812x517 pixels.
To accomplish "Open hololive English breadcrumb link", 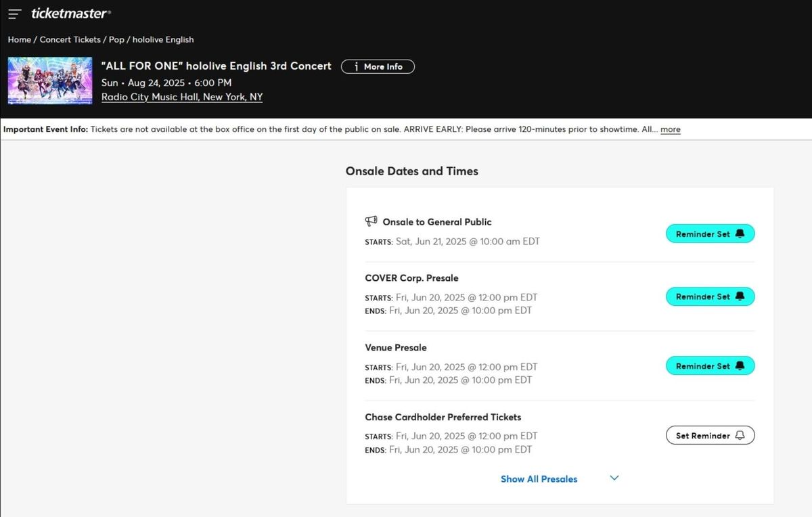I will (x=163, y=39).
